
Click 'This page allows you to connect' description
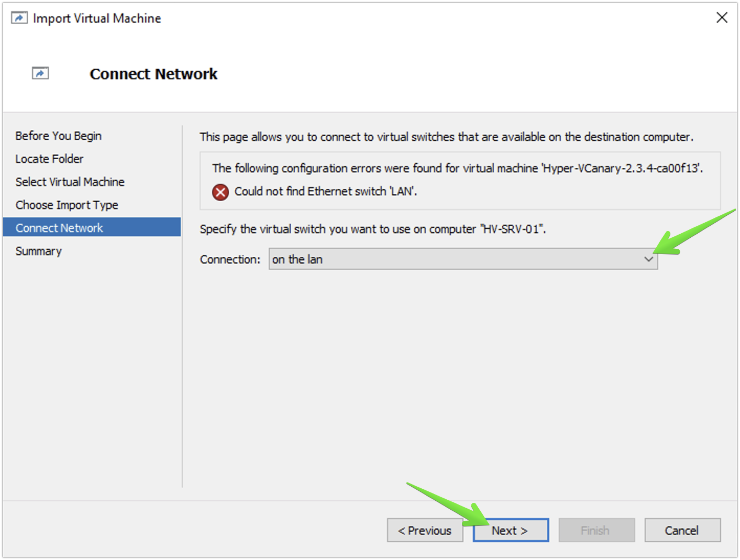(447, 137)
